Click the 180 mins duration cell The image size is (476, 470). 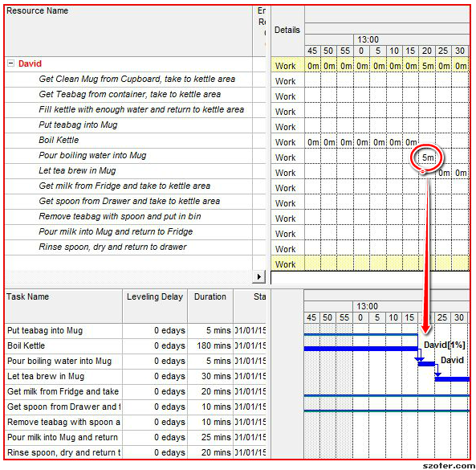214,345
